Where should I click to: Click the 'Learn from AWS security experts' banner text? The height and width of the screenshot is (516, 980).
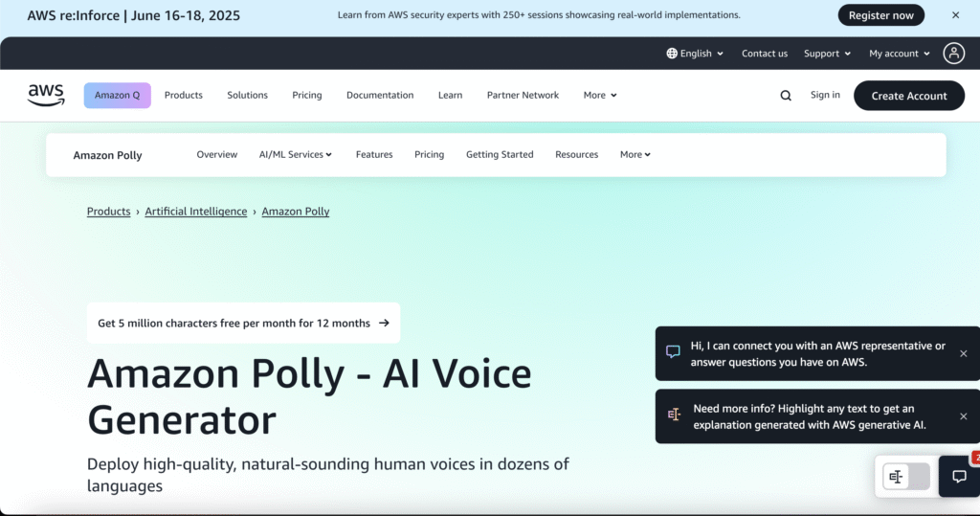coord(539,15)
